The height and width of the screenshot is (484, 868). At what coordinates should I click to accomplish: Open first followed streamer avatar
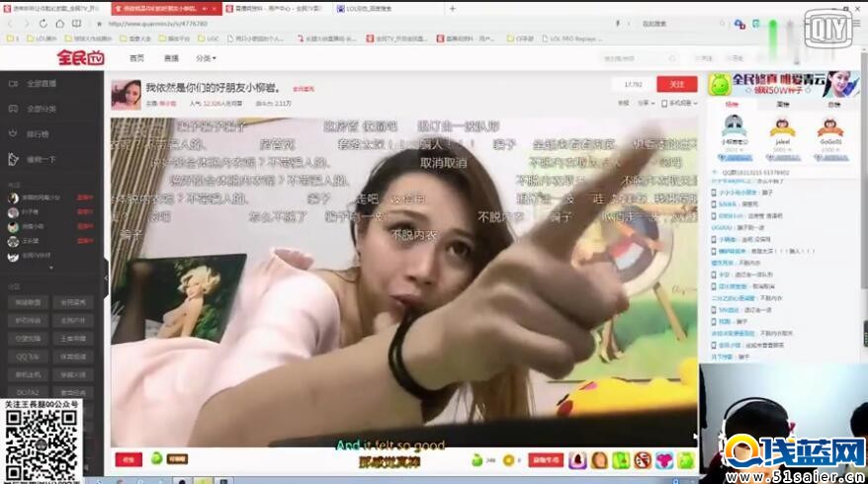[13, 198]
